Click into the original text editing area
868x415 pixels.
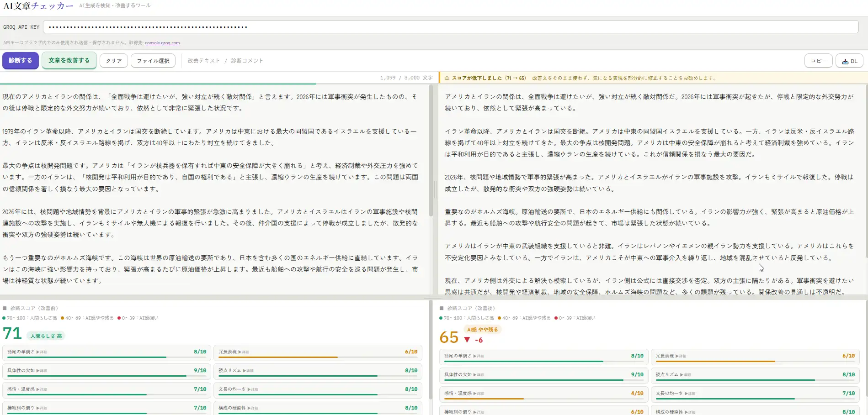(214, 189)
